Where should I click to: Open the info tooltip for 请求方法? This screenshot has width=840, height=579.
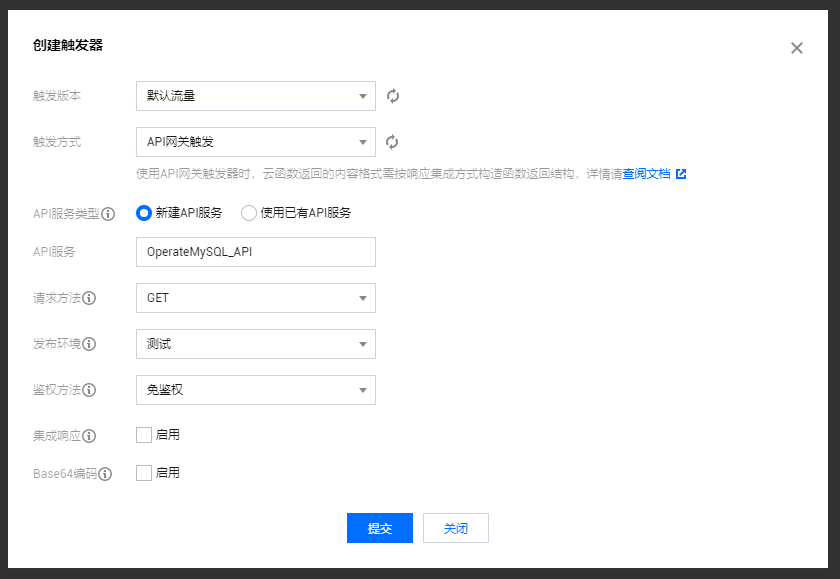(x=90, y=297)
